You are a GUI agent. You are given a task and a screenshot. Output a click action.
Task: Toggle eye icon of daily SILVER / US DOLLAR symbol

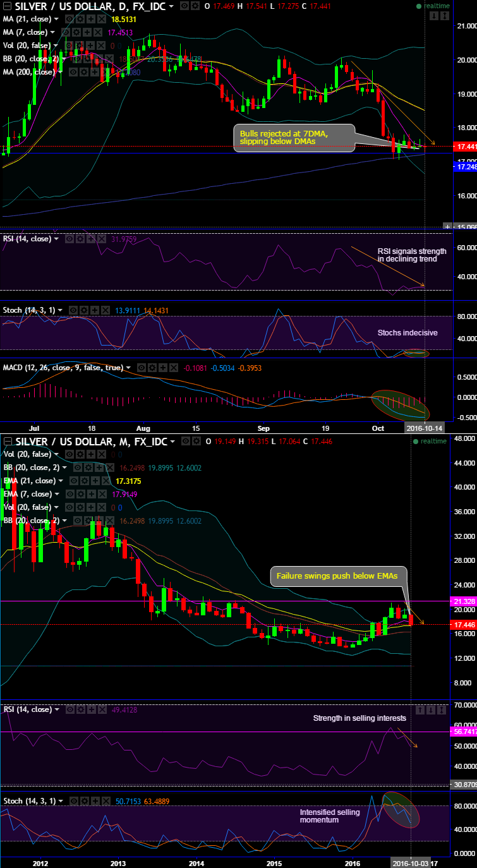coord(184,6)
